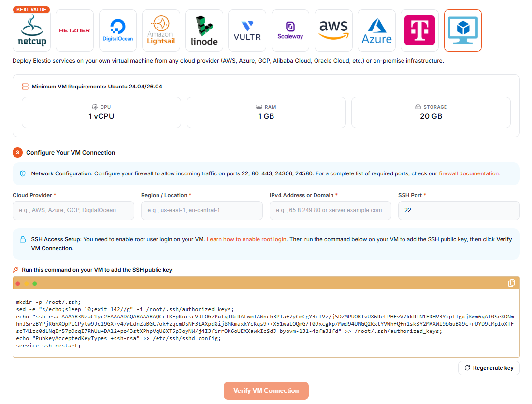Select the netcup provider logo
The image size is (532, 404).
(x=31, y=30)
